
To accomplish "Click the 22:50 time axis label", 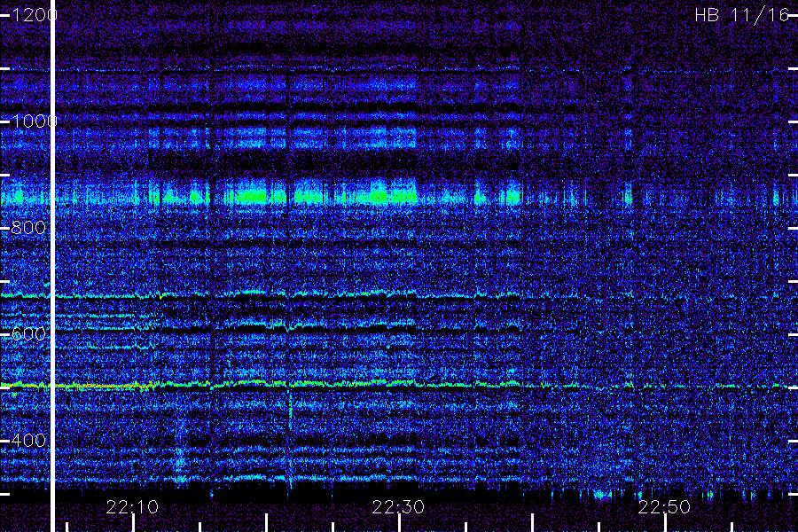I will pyautogui.click(x=664, y=507).
